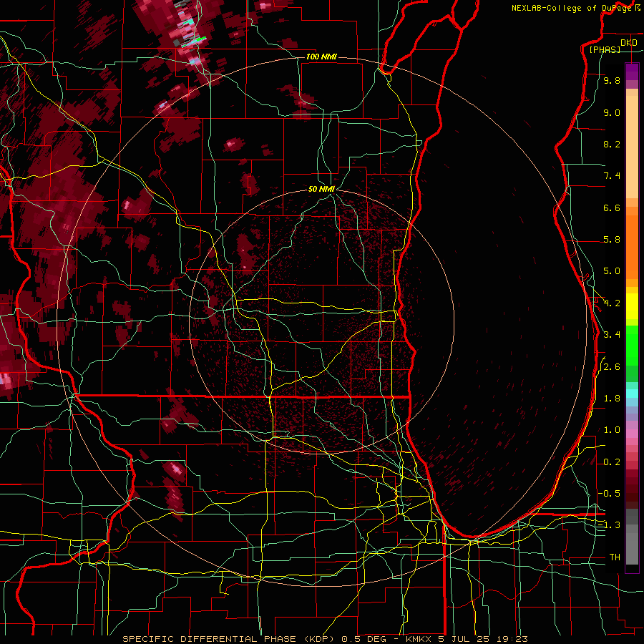Pick the orange segment of the color bar
Image resolution: width=644 pixels, height=644 pixels.
(632, 248)
